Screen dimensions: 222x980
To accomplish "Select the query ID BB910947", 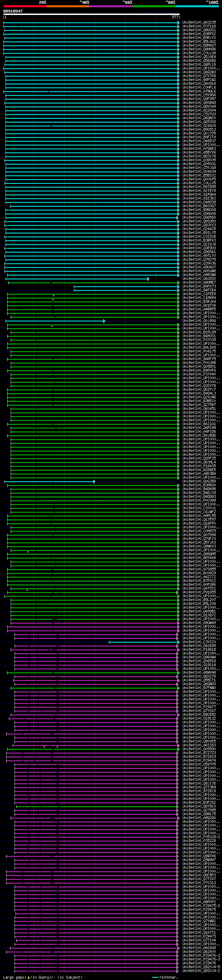I will click(13, 11).
